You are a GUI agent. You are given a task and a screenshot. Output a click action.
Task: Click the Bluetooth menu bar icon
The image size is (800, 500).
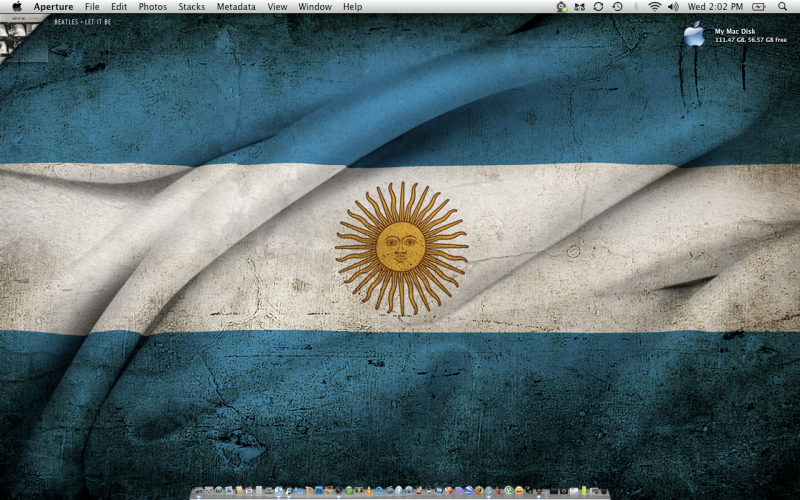636,6
